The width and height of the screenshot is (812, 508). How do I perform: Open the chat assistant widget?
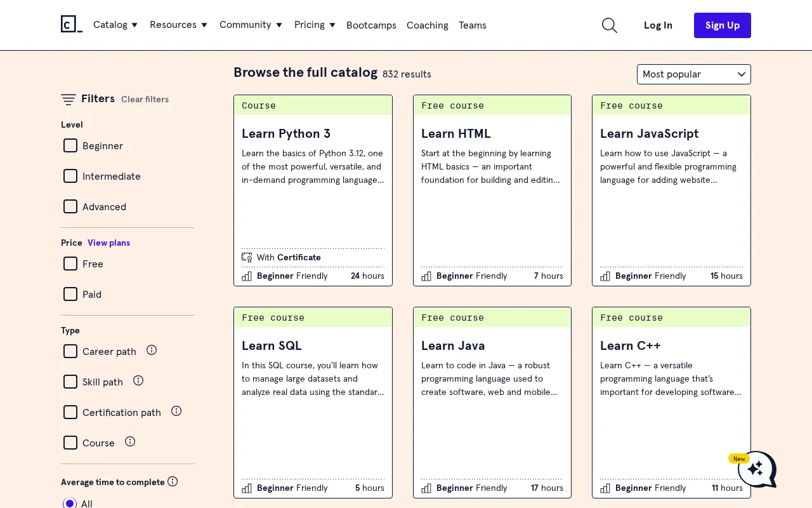pos(756,470)
